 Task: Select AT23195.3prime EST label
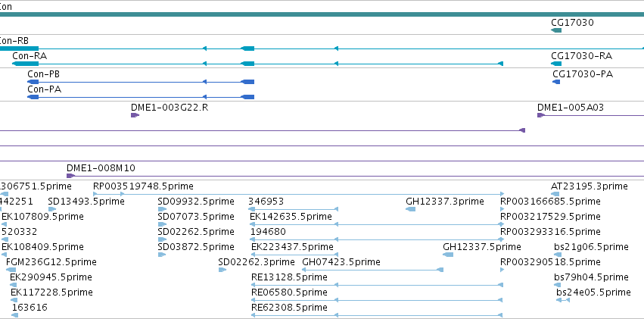pyautogui.click(x=590, y=186)
